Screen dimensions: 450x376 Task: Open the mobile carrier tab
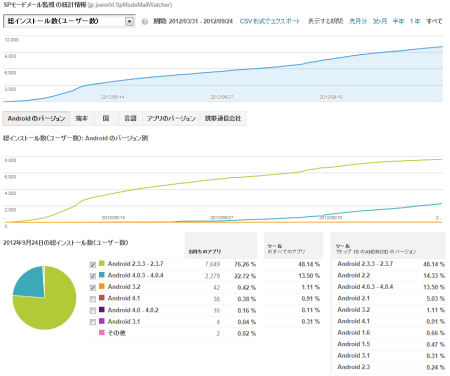(x=223, y=118)
